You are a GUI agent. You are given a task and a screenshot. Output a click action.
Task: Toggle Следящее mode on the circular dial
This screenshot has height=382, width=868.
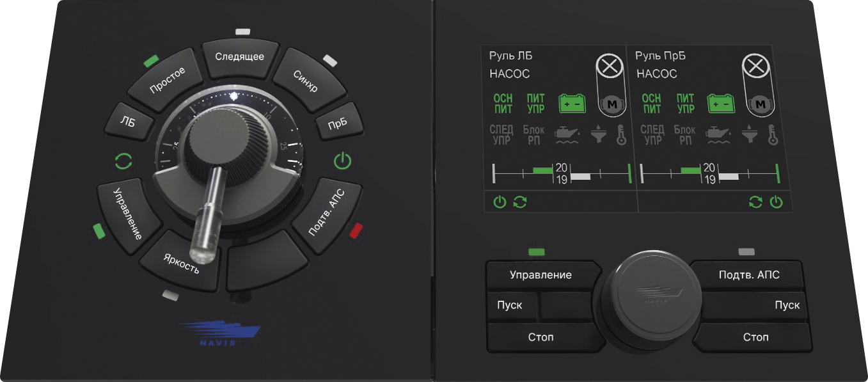[239, 56]
